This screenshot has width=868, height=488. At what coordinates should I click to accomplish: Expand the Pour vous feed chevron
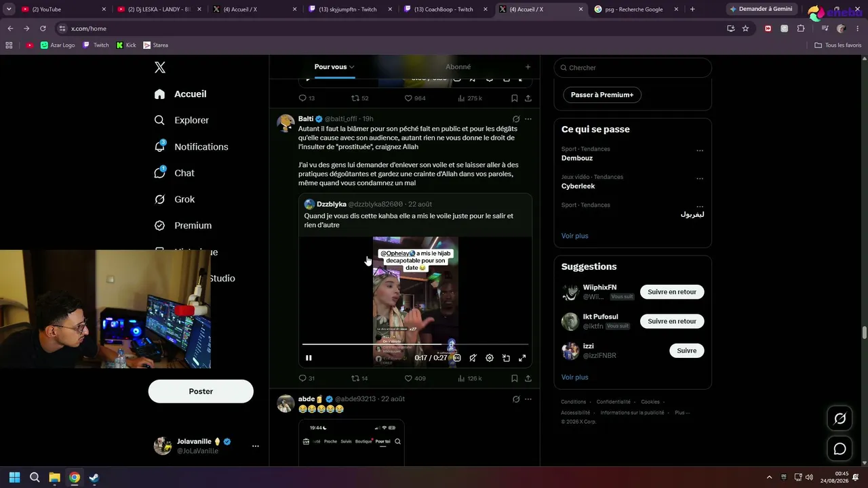pyautogui.click(x=352, y=67)
